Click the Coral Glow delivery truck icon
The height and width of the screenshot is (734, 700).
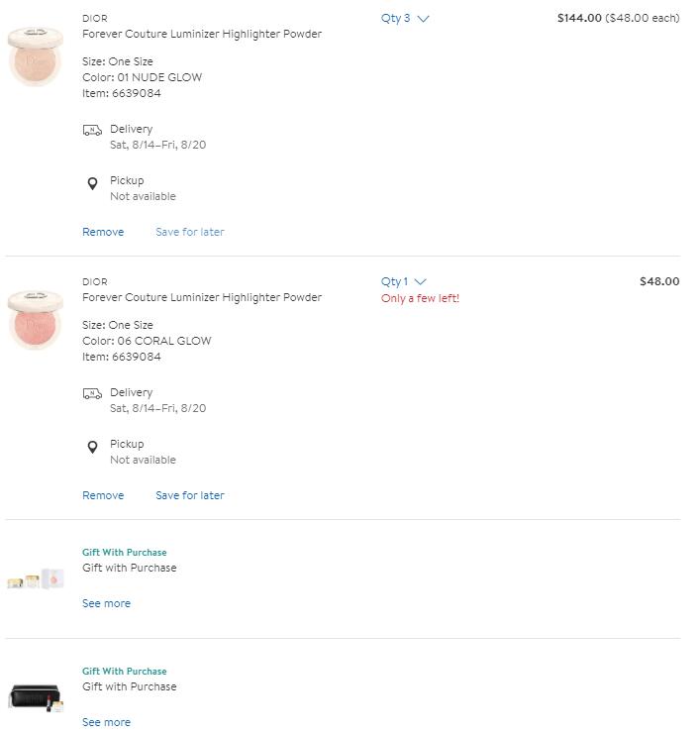point(92,393)
